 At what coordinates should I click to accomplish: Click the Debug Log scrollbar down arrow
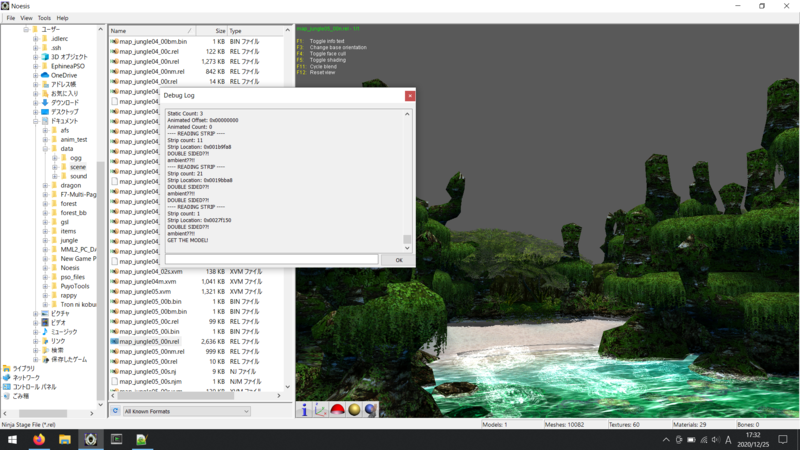[x=407, y=248]
